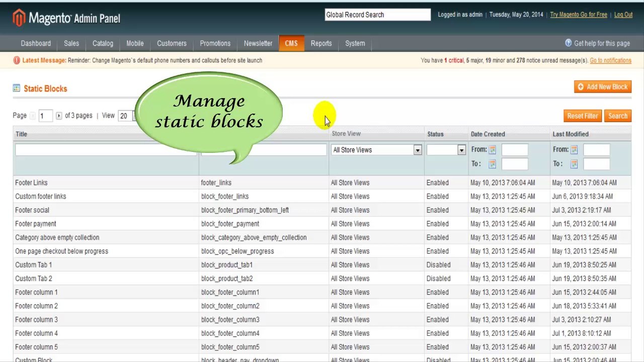Click the Last Modified From input
This screenshot has height=362, width=644.
coord(597,149)
